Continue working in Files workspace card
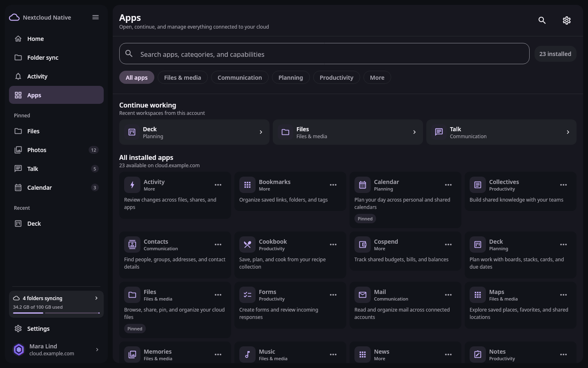This screenshot has width=588, height=368. click(x=348, y=132)
